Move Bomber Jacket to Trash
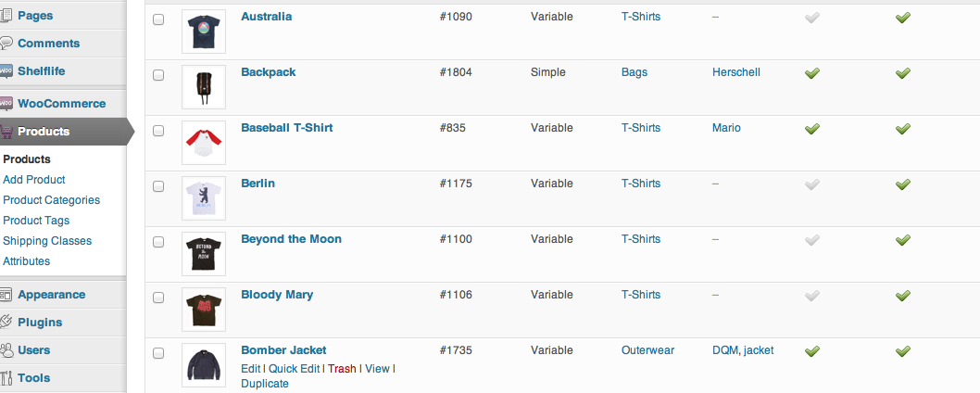Image resolution: width=980 pixels, height=393 pixels. pos(342,369)
